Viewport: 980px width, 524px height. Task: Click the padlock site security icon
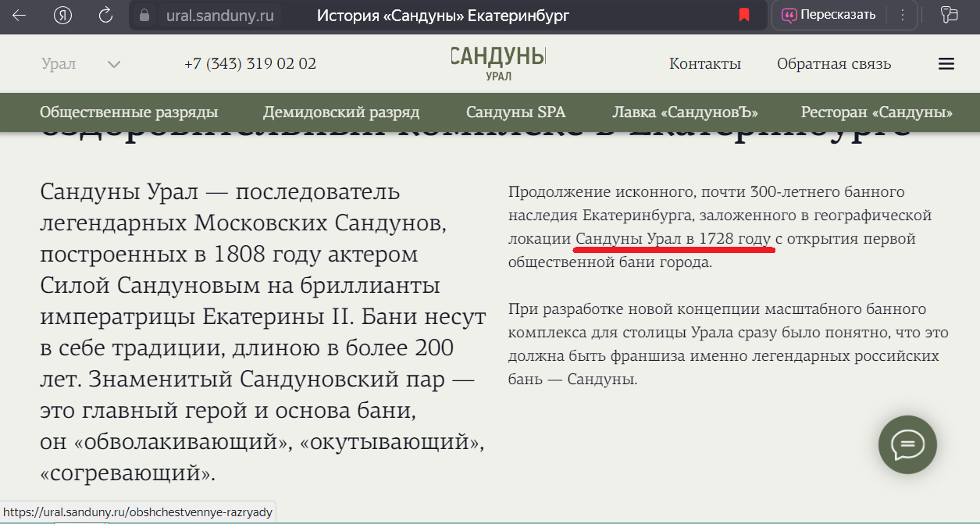pos(143,16)
